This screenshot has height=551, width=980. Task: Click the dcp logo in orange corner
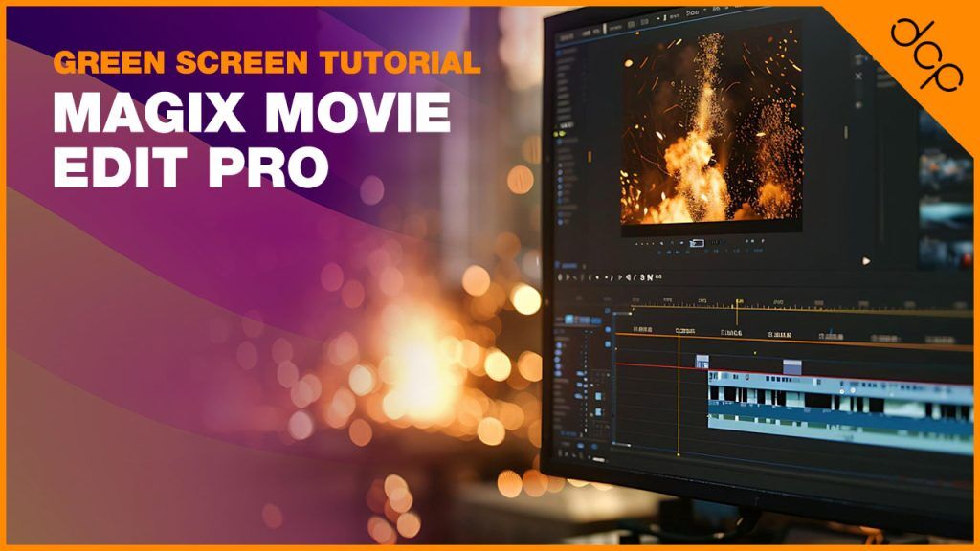pos(926,54)
